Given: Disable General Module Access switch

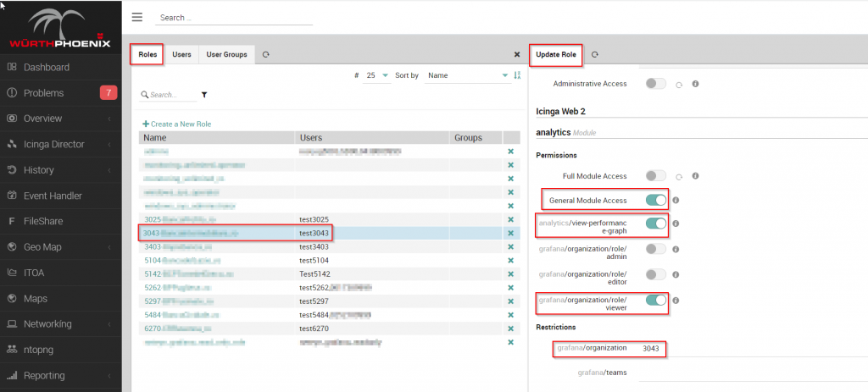Looking at the screenshot, I should pos(656,200).
